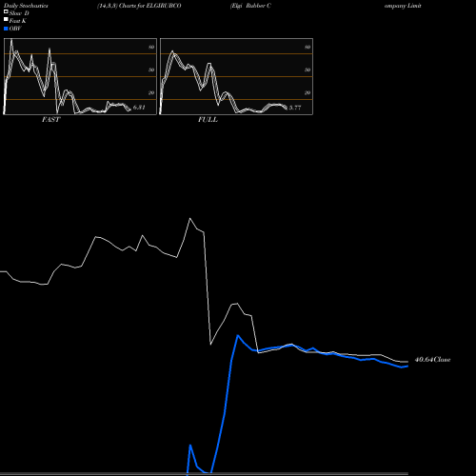This screenshot has width=476, height=476.
Task: Open the FULL stochastic chart thumbnail
Action: pos(236,76)
